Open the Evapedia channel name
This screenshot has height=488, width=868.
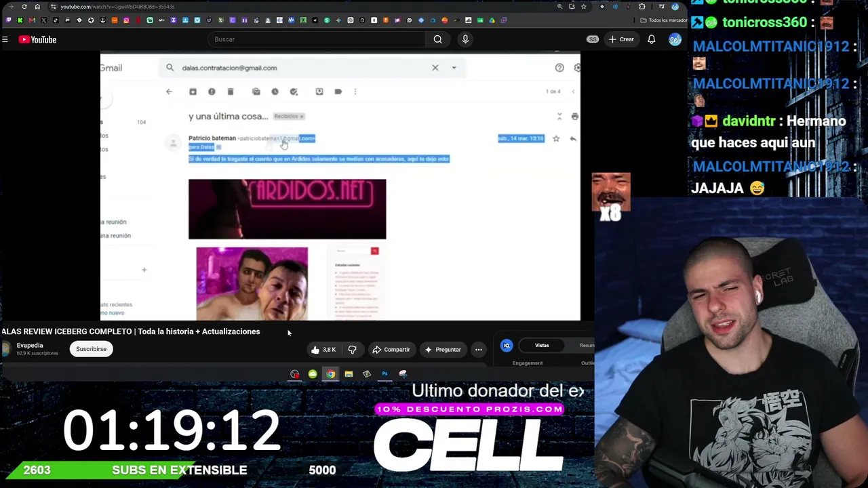tap(30, 345)
